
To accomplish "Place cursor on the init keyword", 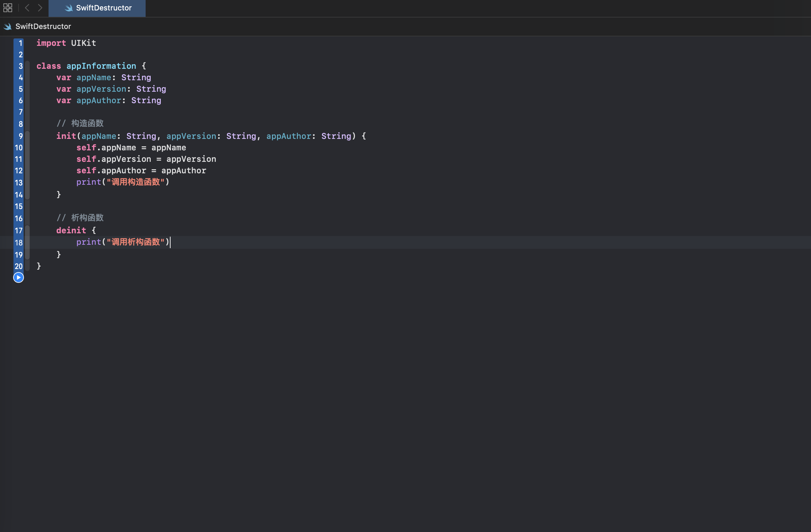I will 66,136.
